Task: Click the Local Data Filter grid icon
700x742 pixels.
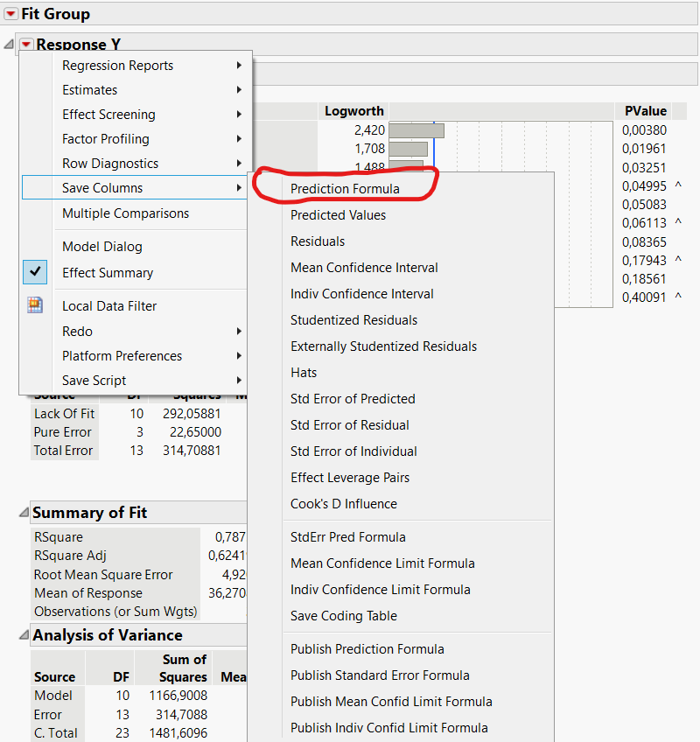Action: pyautogui.click(x=36, y=306)
